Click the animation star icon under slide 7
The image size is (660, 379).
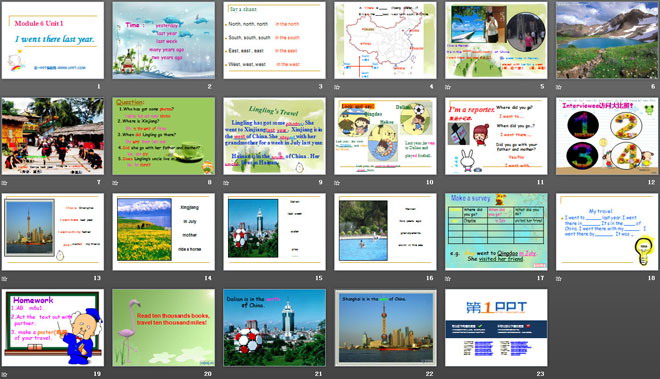[x=4, y=183]
